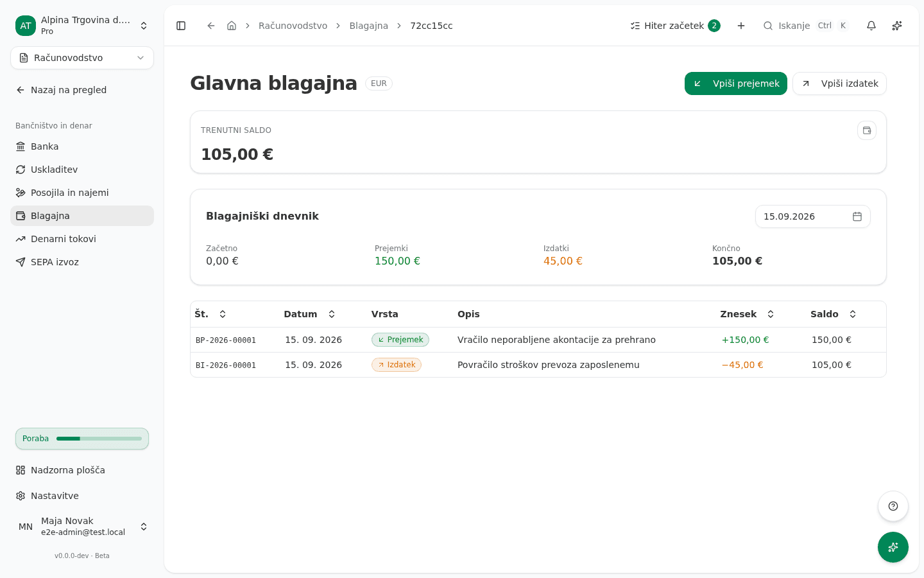
Task: Open green AI assistant floating button
Action: point(893,547)
